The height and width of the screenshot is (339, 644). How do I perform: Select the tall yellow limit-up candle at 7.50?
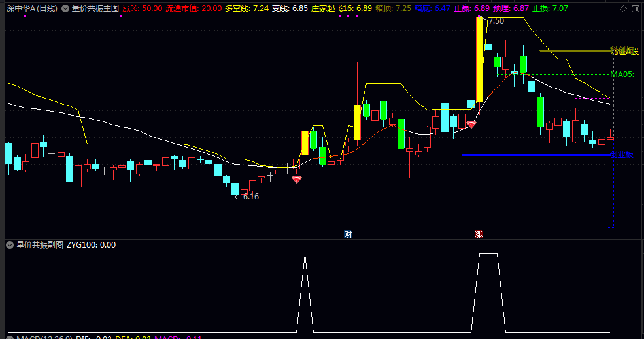coord(479,59)
